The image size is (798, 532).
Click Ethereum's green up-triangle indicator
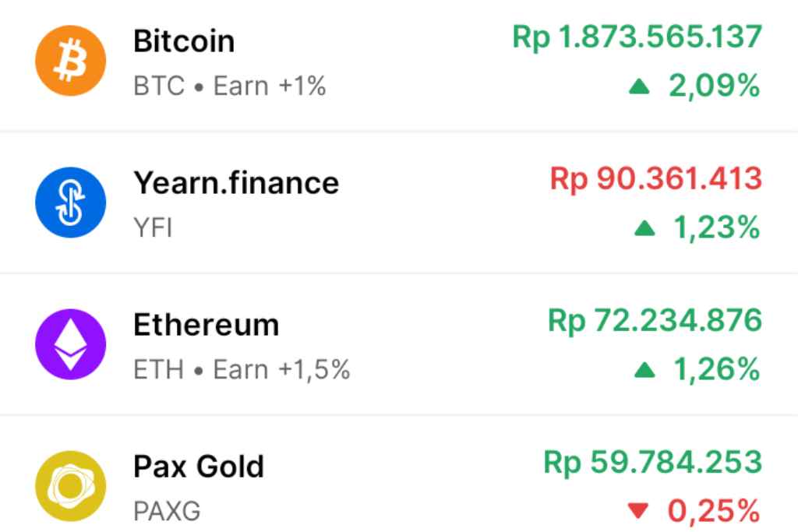tap(644, 372)
